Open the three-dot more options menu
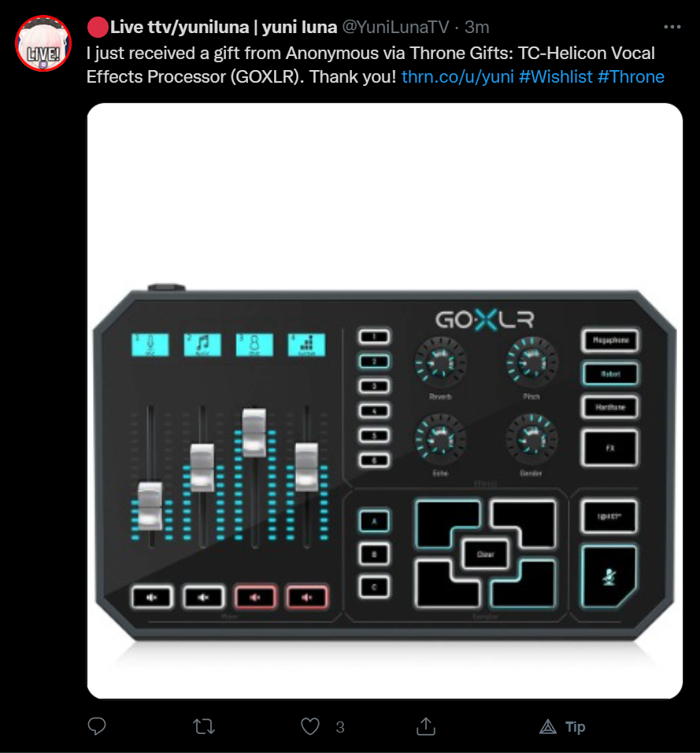This screenshot has width=700, height=753. coord(672,27)
